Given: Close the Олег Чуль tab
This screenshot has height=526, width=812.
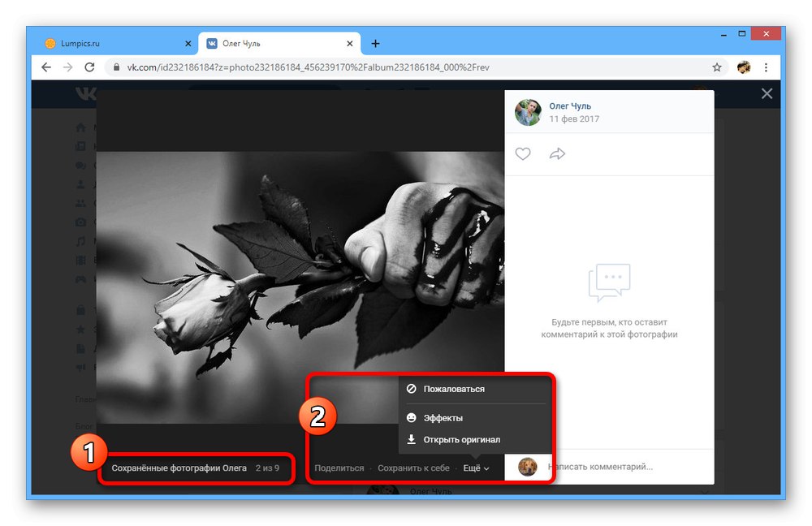Looking at the screenshot, I should click(x=349, y=44).
